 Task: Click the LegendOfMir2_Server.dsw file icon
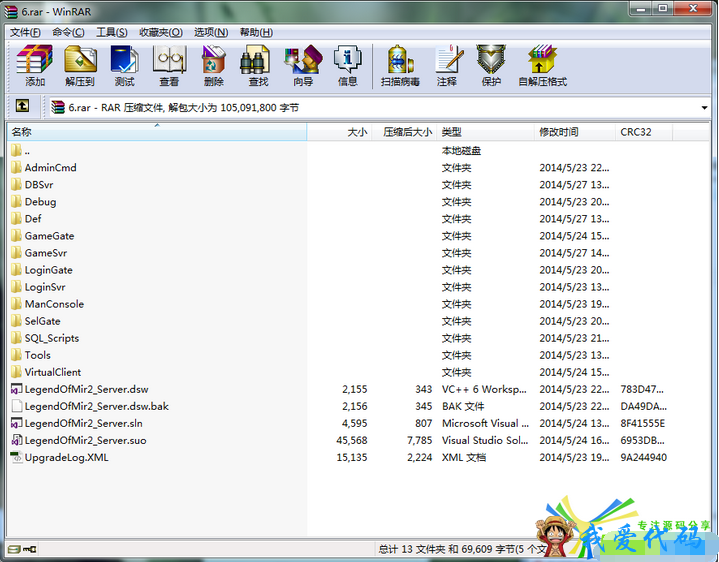point(17,389)
